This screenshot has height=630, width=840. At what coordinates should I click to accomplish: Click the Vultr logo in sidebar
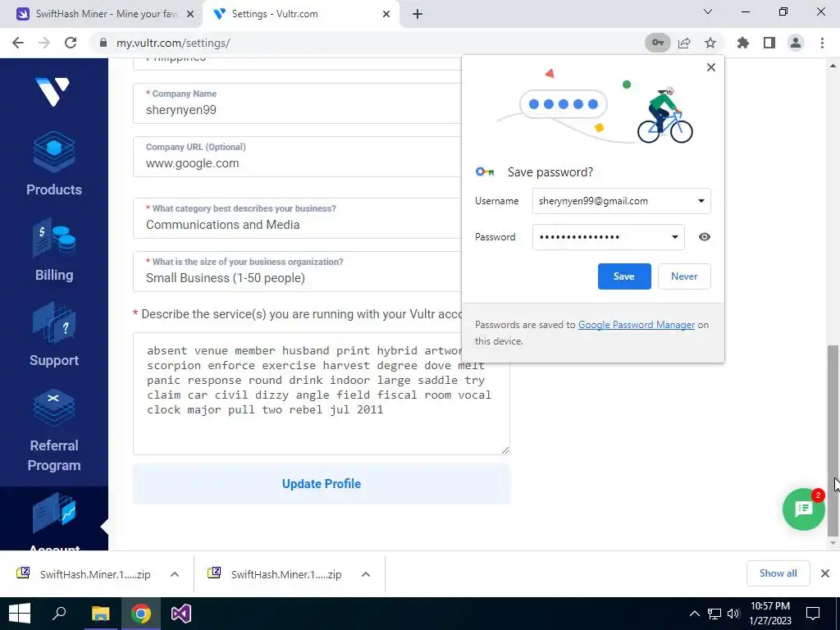pyautogui.click(x=52, y=92)
